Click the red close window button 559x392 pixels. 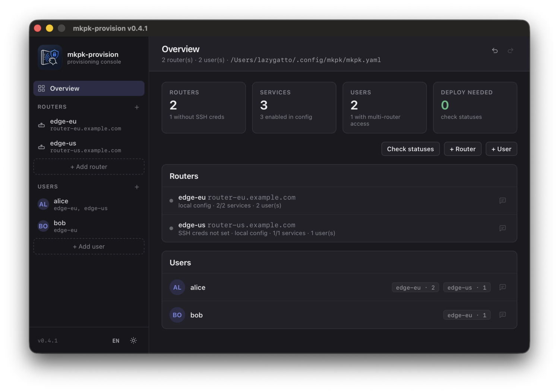click(38, 28)
